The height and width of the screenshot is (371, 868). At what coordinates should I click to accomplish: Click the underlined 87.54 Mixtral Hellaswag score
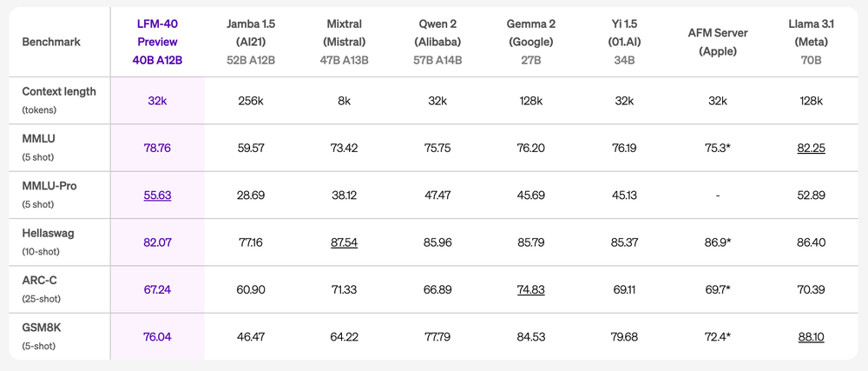point(344,242)
